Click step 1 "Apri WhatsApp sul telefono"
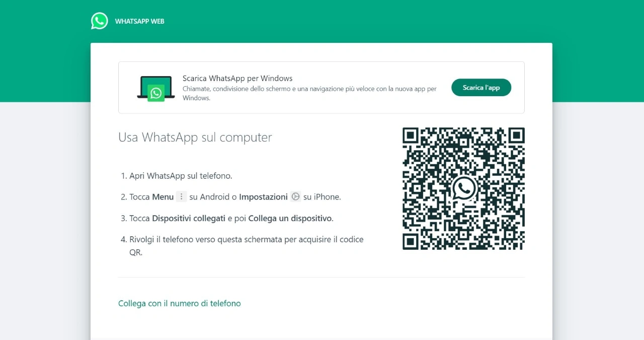This screenshot has width=644, height=340. point(180,176)
